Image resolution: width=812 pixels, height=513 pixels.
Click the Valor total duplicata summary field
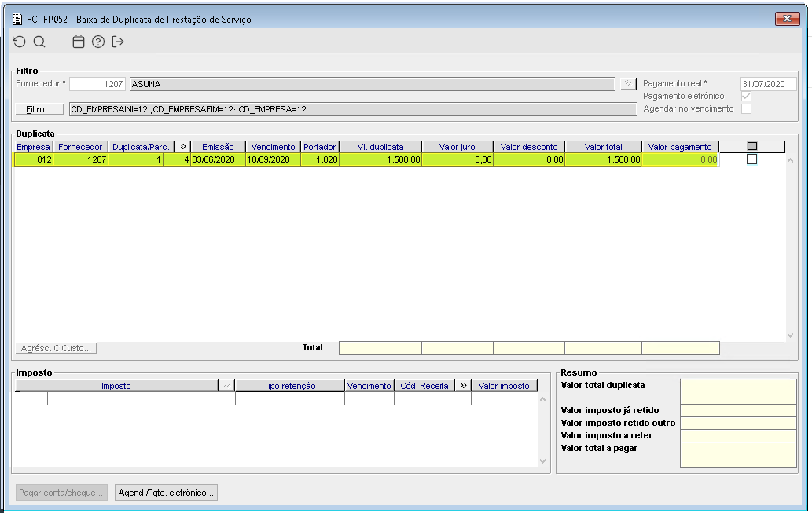[x=738, y=391]
